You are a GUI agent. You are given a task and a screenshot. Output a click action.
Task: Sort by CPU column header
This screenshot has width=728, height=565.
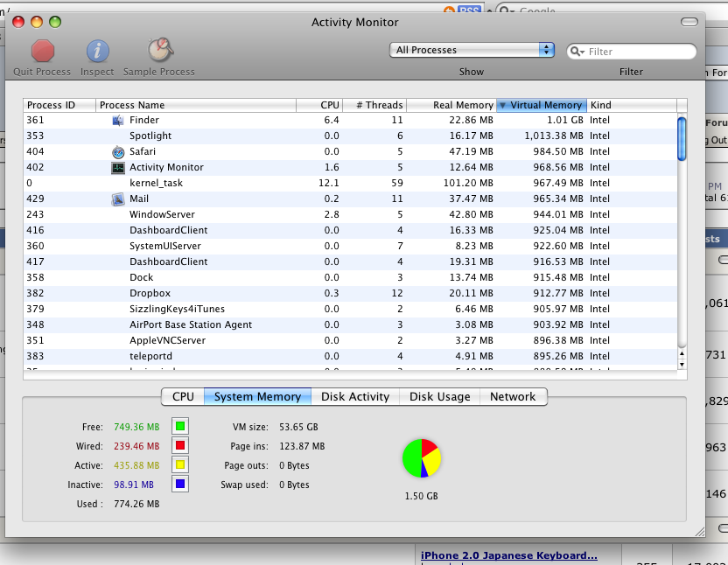319,105
